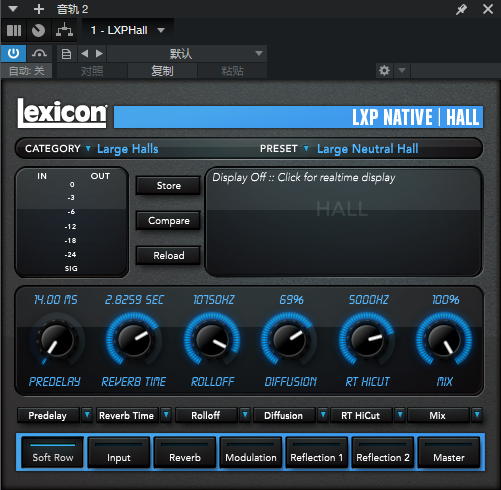This screenshot has height=490, width=501.
Task: Open the 1 - LXPHall insert dropdown
Action: pos(128,30)
